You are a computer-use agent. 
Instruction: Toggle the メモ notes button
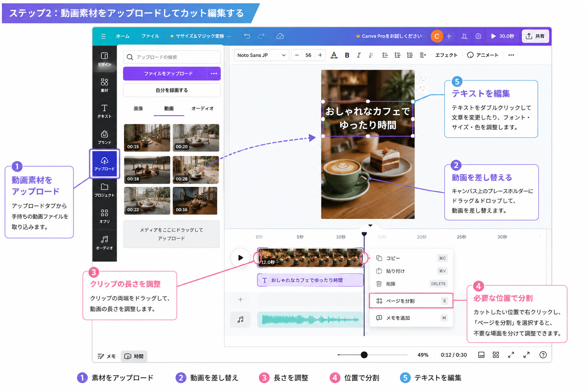click(x=106, y=356)
